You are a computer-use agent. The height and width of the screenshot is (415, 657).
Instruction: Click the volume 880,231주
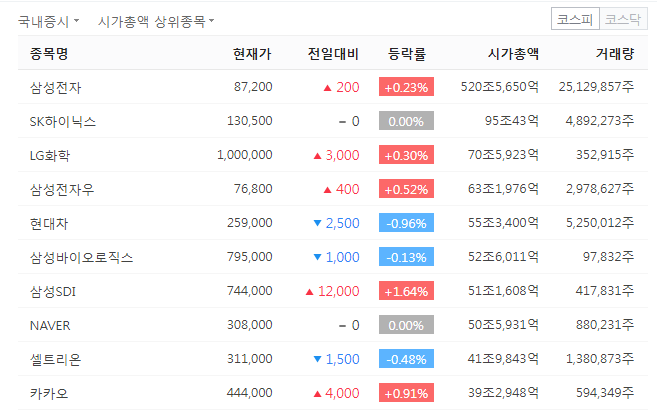(605, 324)
